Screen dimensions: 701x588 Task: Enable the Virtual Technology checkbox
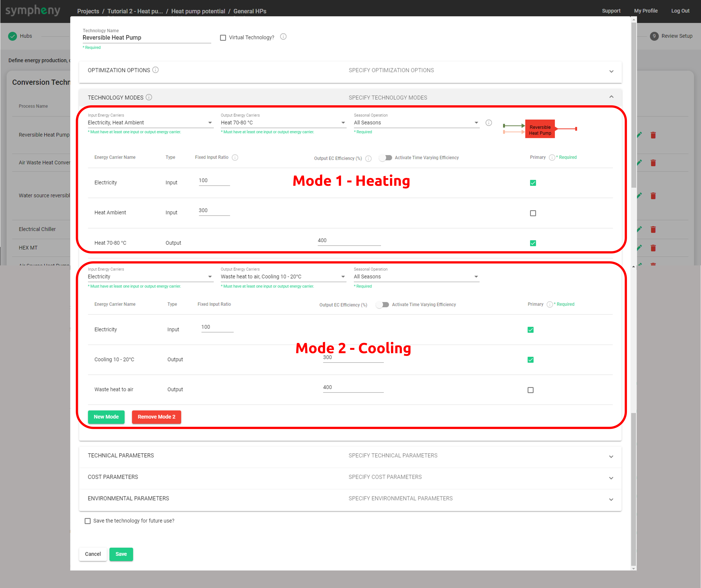223,38
